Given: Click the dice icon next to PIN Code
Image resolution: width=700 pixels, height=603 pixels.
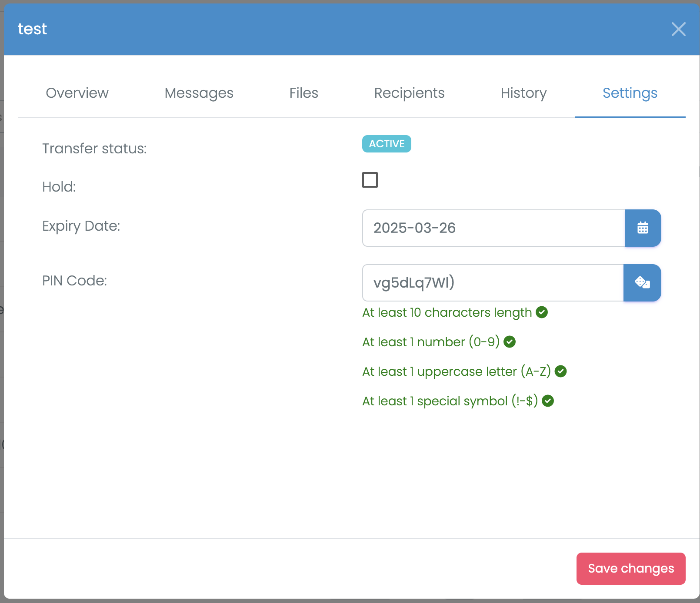Looking at the screenshot, I should point(643,283).
